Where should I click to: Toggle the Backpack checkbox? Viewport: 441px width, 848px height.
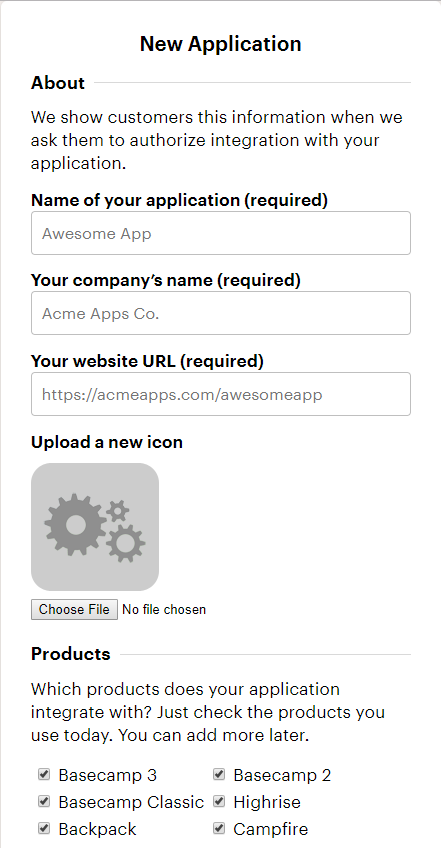coord(44,828)
